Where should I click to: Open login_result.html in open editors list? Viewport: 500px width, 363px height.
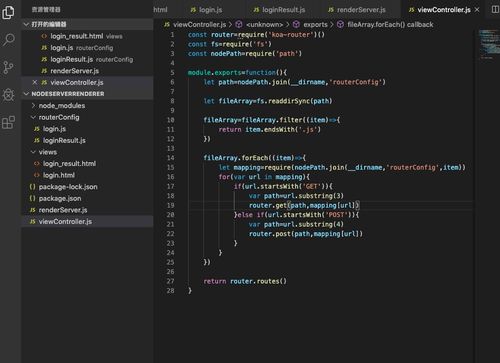86,36
